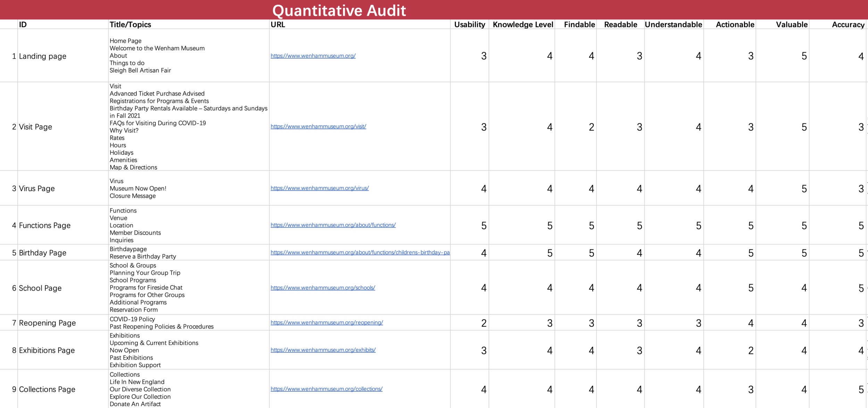
Task: Select the Landing page ID cell
Action: coord(42,56)
